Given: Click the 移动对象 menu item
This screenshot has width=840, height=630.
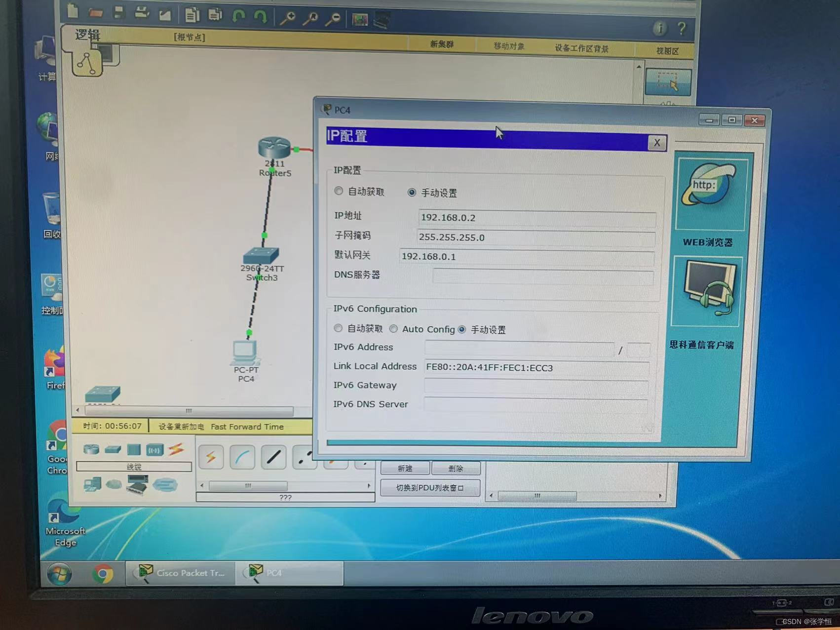Looking at the screenshot, I should (509, 46).
